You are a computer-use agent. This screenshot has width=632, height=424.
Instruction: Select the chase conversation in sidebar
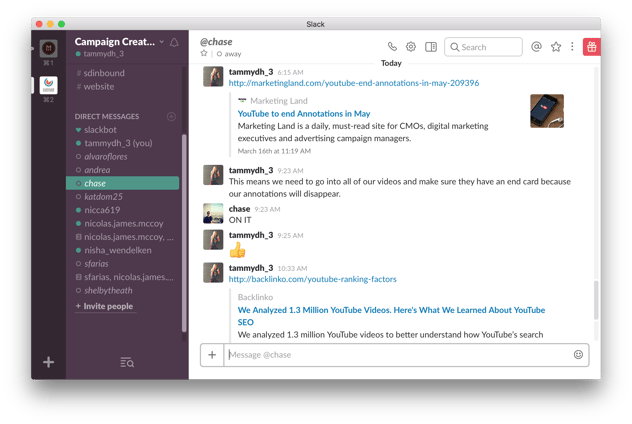(x=123, y=183)
